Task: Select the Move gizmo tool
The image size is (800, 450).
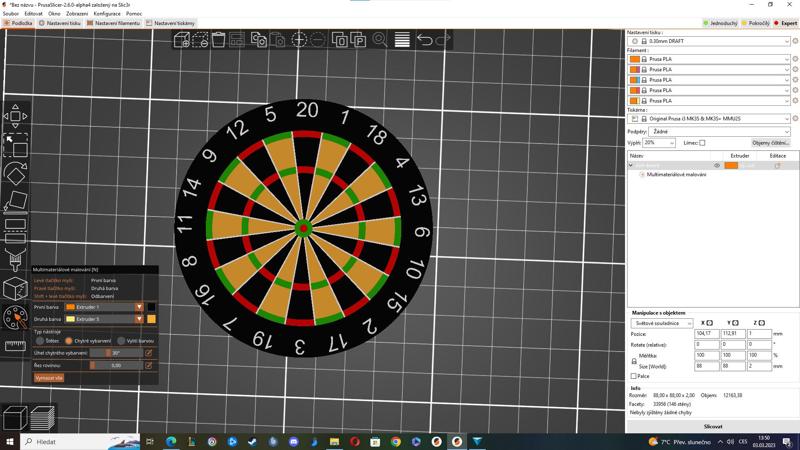Action: pyautogui.click(x=15, y=116)
